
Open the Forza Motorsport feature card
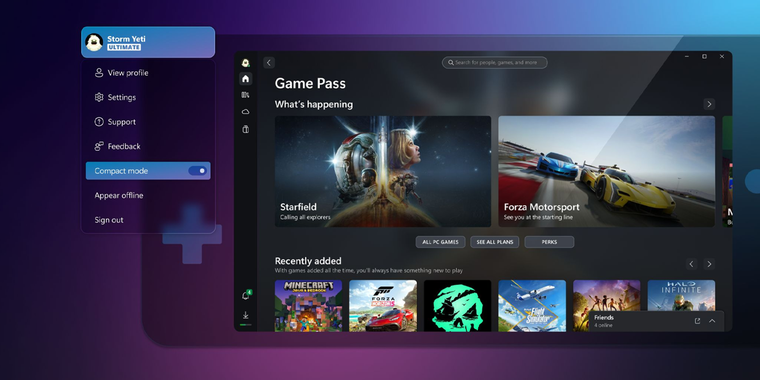click(606, 171)
